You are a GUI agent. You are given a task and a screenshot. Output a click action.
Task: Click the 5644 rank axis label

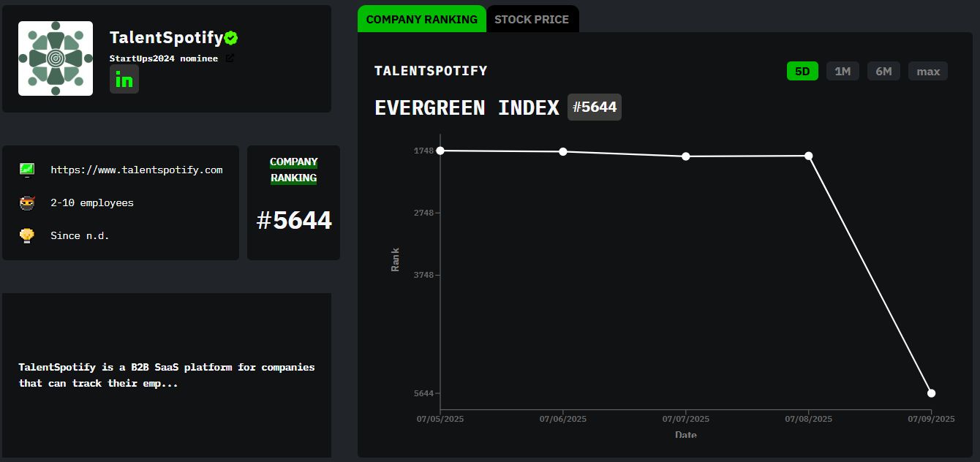pyautogui.click(x=423, y=393)
